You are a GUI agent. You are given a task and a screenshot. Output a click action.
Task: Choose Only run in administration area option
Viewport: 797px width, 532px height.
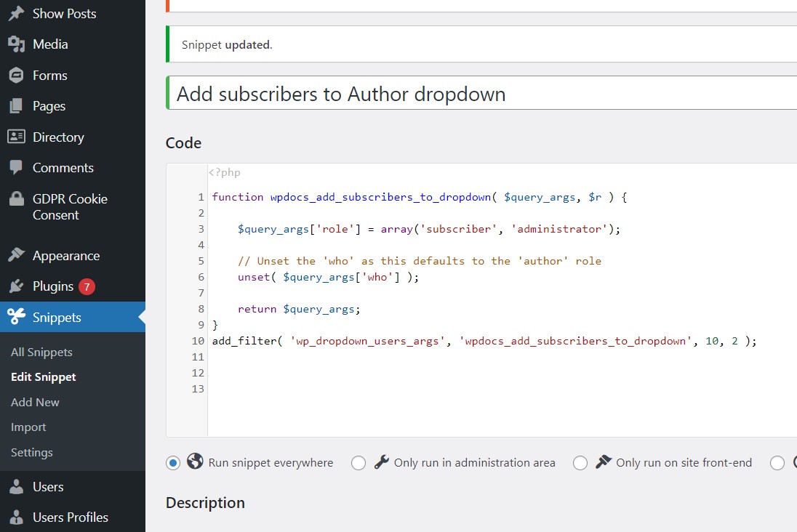pyautogui.click(x=359, y=463)
